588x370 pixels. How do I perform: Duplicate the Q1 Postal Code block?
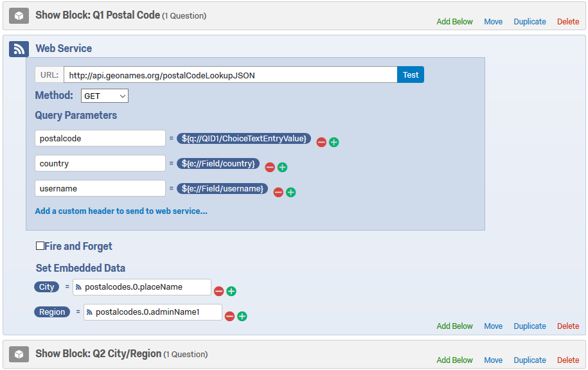pyautogui.click(x=530, y=22)
